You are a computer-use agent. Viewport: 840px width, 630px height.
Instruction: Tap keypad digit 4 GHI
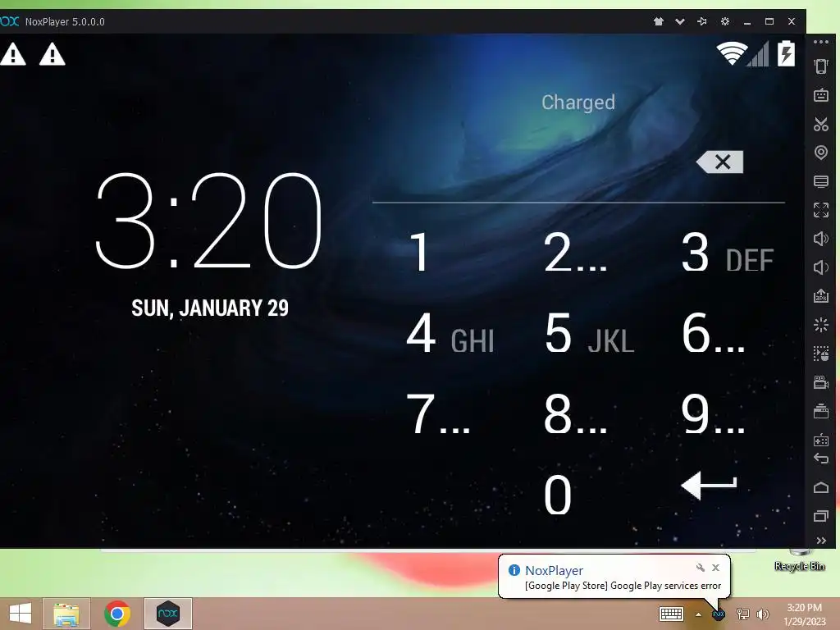pos(450,334)
